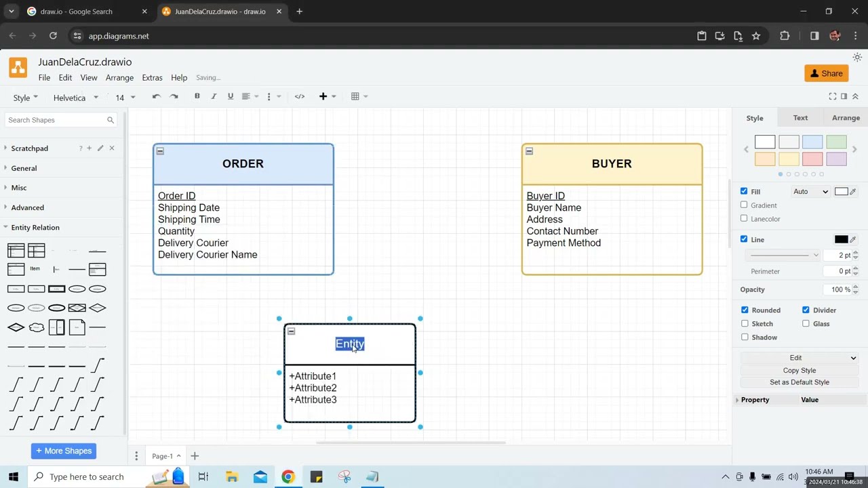Uncheck the Rounded checkbox
Screen dimensions: 868x488
[745, 310]
